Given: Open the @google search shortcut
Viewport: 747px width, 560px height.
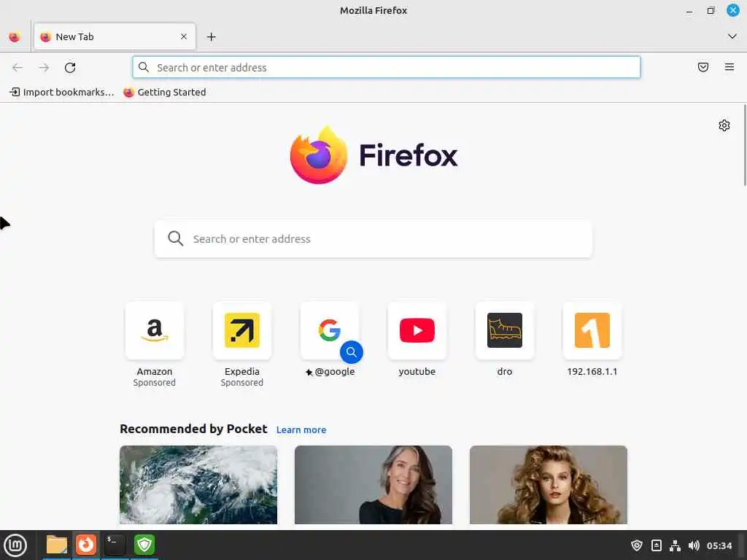Looking at the screenshot, I should point(330,340).
